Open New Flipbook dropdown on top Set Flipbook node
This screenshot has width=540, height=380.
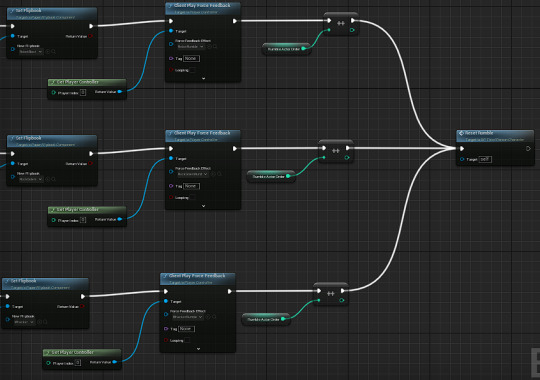31,52
